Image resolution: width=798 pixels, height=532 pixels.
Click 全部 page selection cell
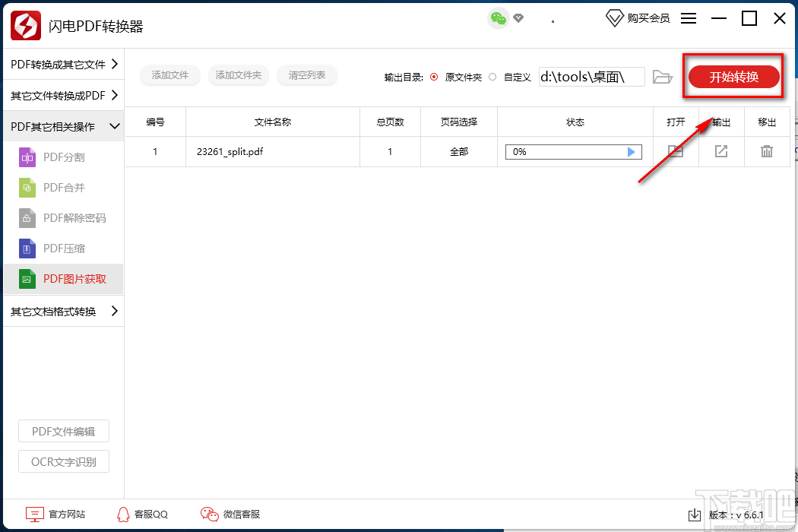[x=459, y=152]
